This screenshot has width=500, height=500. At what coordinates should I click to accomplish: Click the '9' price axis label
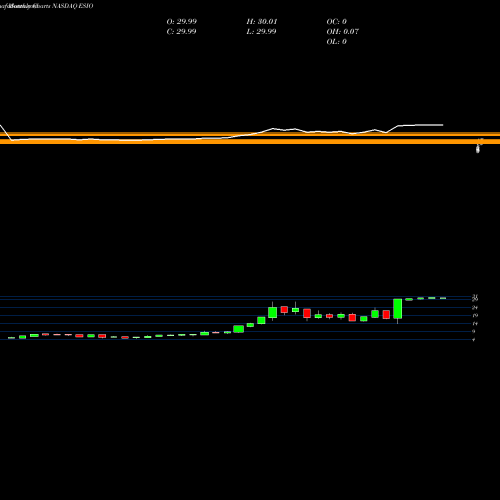474,331
